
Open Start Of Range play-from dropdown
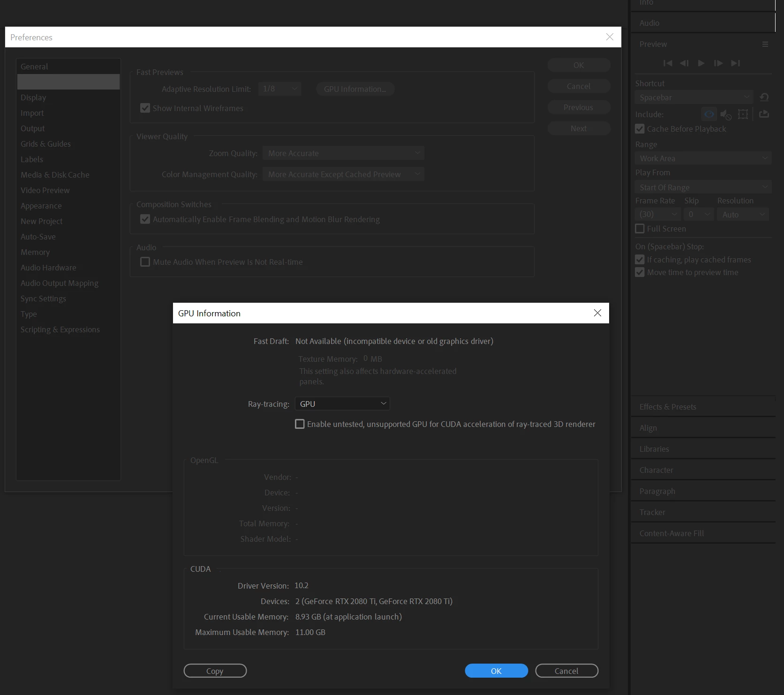click(703, 187)
